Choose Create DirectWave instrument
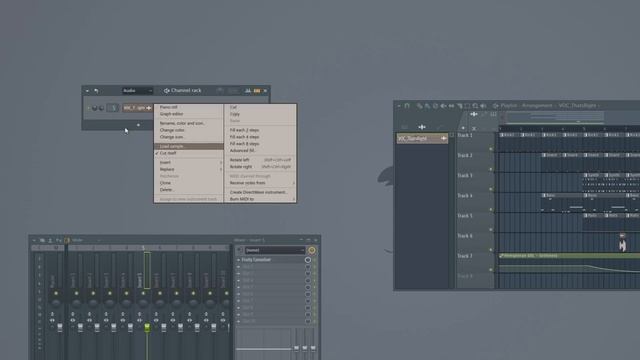Screen dimensions: 640x360 260,192
